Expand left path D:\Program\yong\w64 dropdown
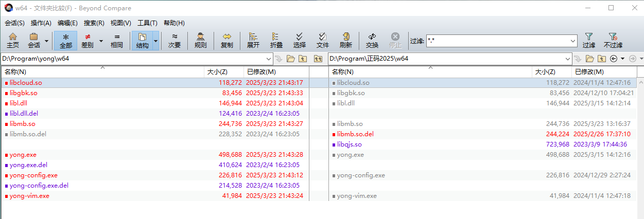This screenshot has height=219, width=644. (269, 59)
